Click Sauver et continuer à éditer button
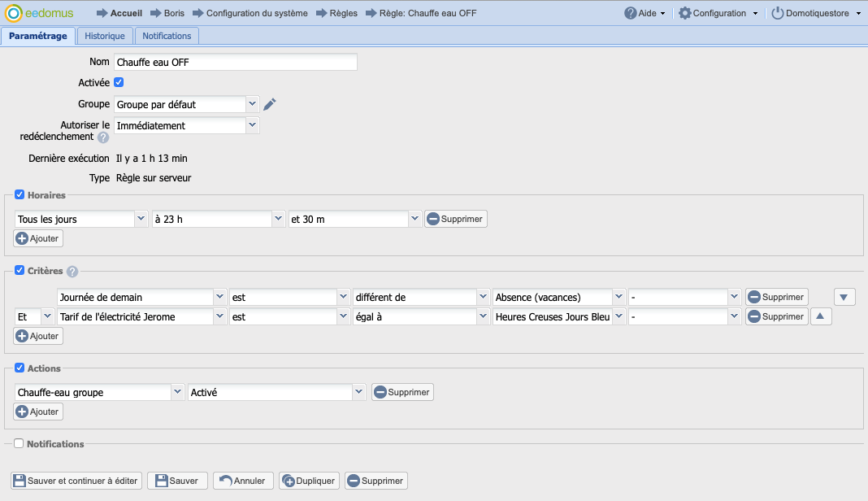 [x=77, y=481]
